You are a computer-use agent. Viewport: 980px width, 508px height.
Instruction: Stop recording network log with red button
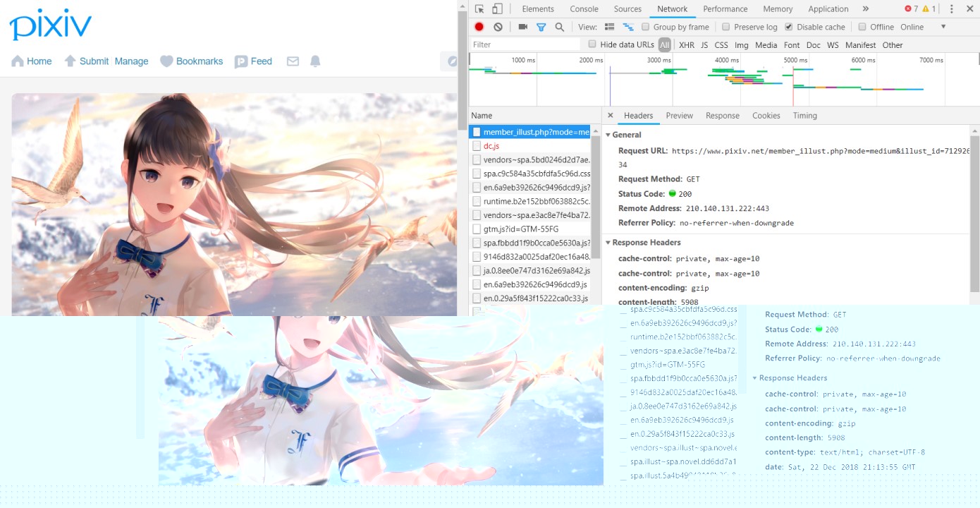pyautogui.click(x=479, y=27)
